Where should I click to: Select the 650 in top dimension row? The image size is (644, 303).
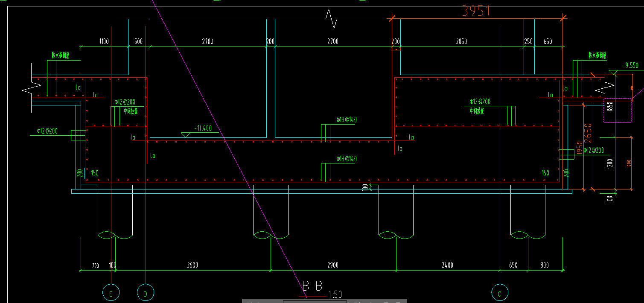pos(548,41)
